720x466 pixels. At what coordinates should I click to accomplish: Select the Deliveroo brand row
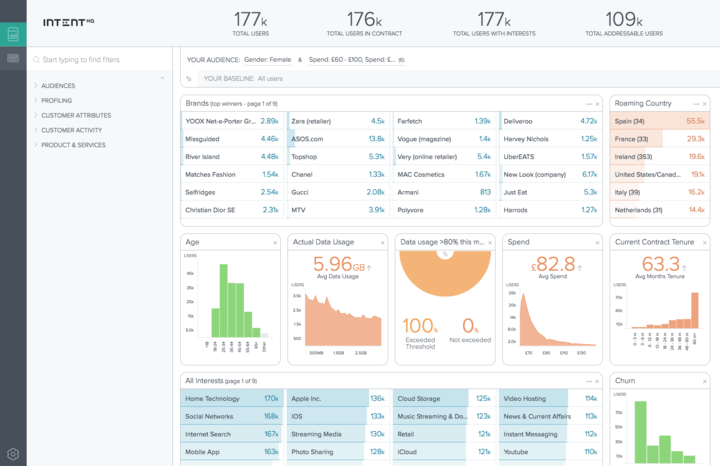point(550,121)
